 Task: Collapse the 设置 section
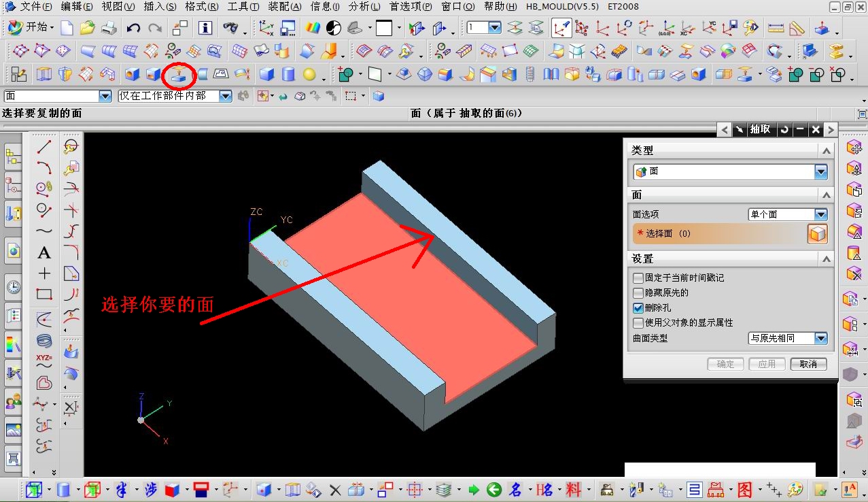point(826,259)
